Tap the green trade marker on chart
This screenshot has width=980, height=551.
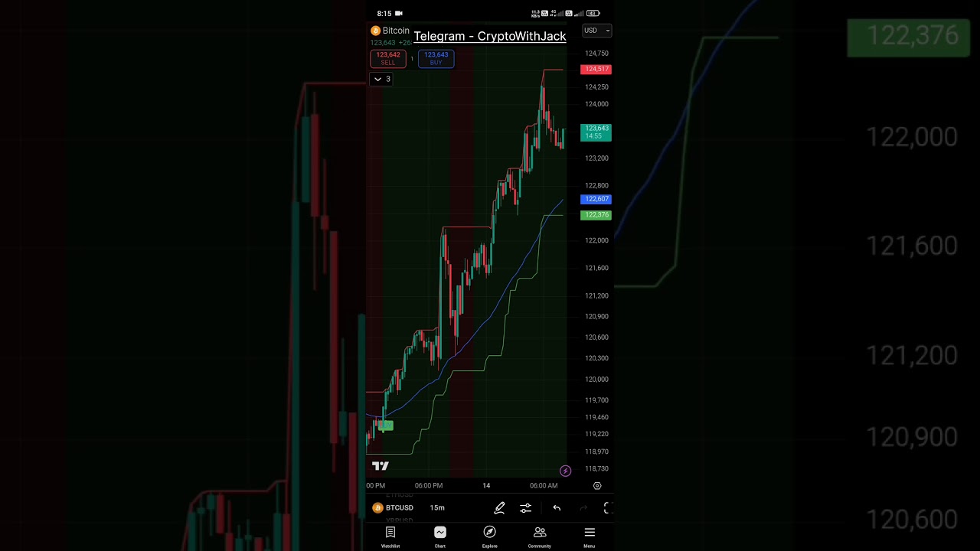386,425
